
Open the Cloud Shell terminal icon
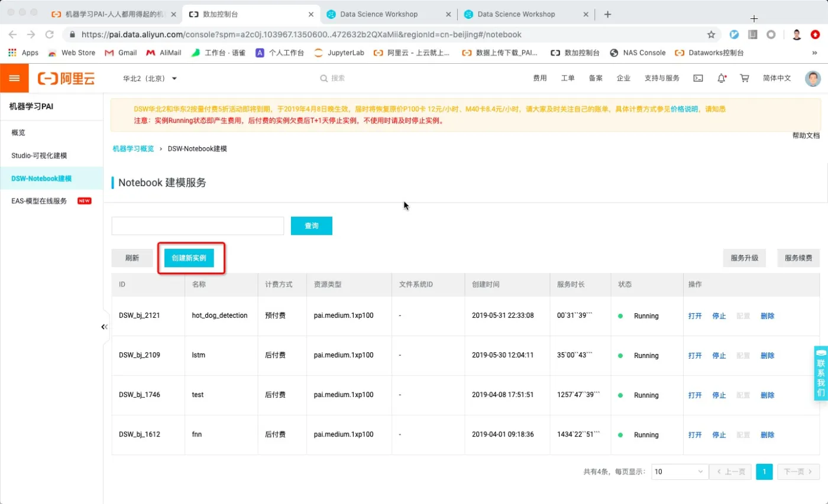coord(698,78)
